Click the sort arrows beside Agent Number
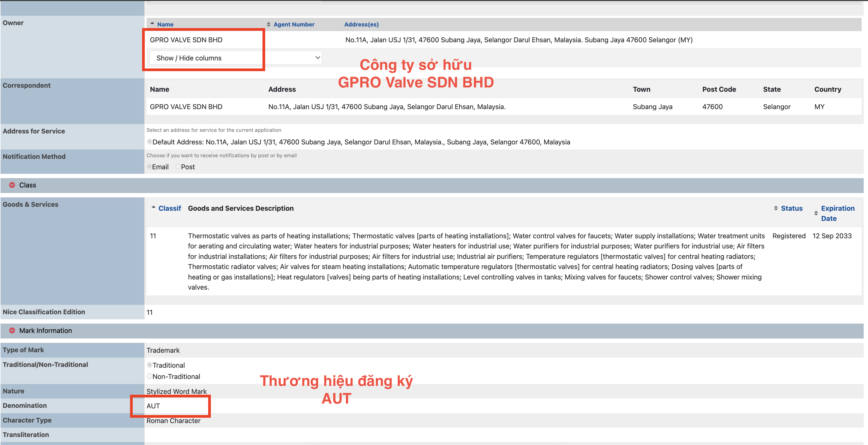 [269, 24]
